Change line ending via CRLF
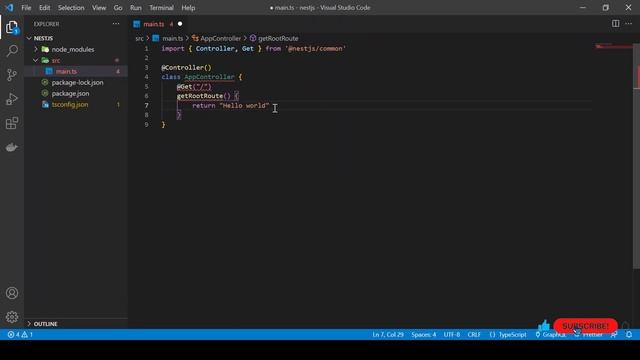This screenshot has width=640, height=360. [473, 334]
